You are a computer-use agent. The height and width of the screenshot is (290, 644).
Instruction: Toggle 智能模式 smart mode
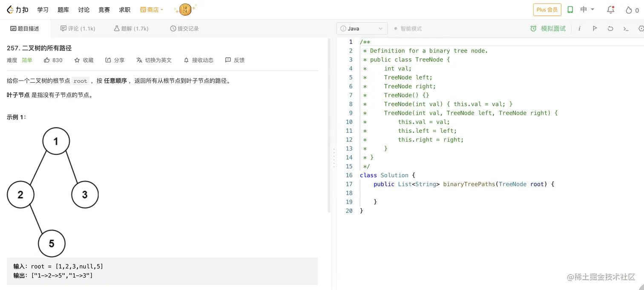[408, 29]
